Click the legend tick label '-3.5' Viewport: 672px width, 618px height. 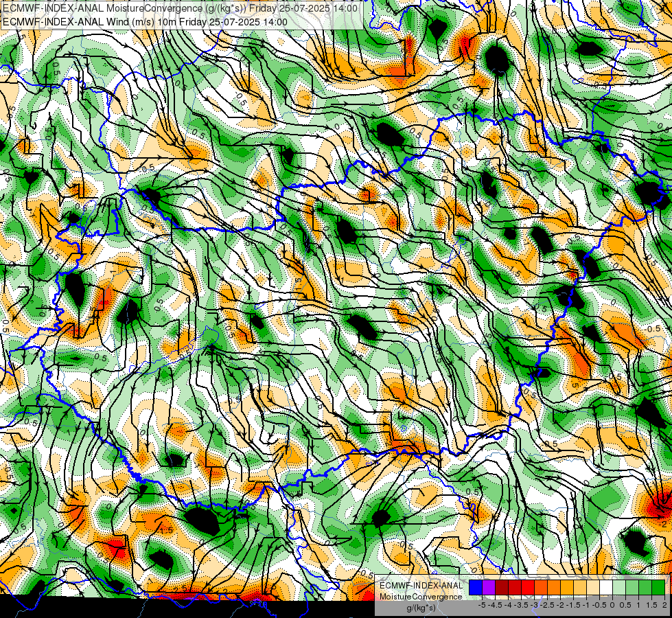[521, 605]
